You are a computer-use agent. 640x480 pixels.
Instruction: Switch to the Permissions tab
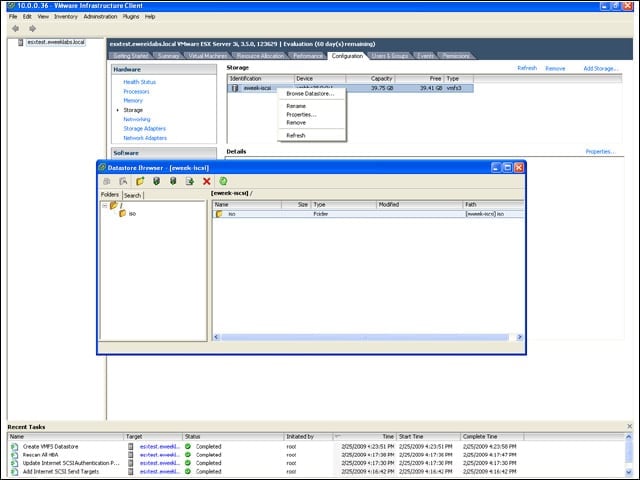pyautogui.click(x=456, y=56)
